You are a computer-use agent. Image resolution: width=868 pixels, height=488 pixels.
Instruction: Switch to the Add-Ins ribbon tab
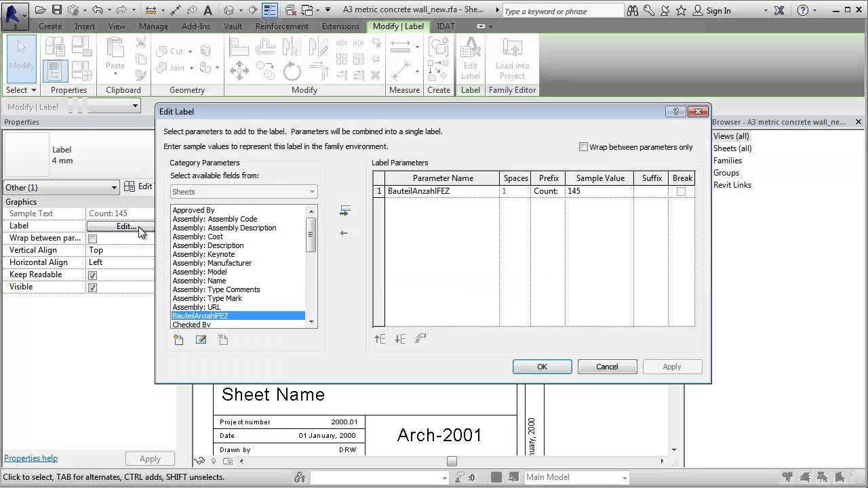click(196, 26)
